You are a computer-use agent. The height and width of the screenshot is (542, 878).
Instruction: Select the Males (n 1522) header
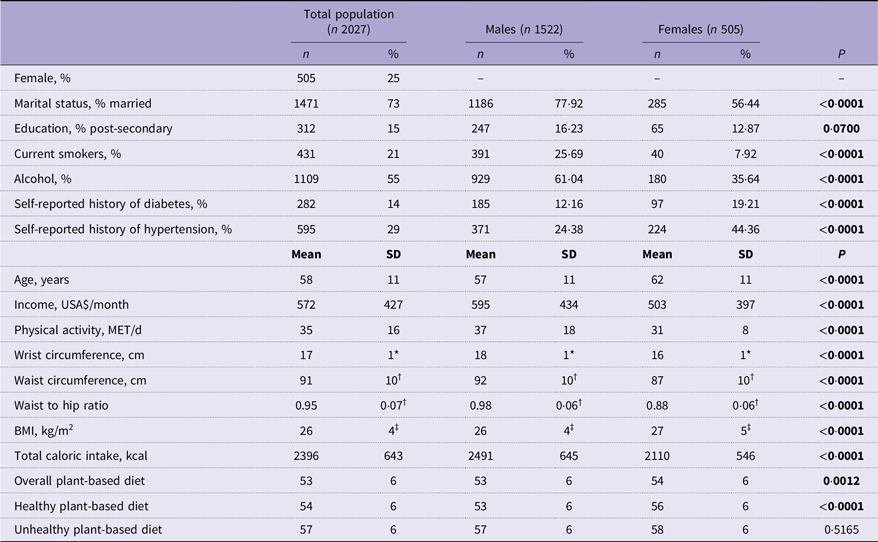pyautogui.click(x=524, y=29)
